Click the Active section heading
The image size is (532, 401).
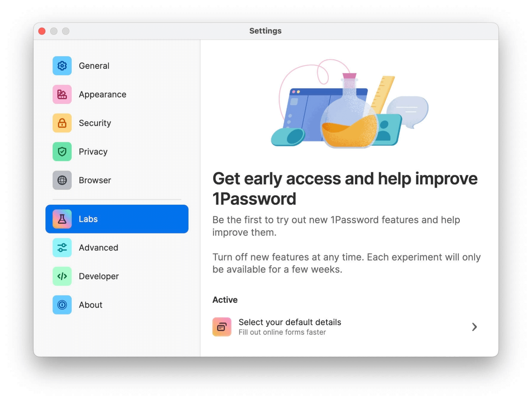[225, 300]
